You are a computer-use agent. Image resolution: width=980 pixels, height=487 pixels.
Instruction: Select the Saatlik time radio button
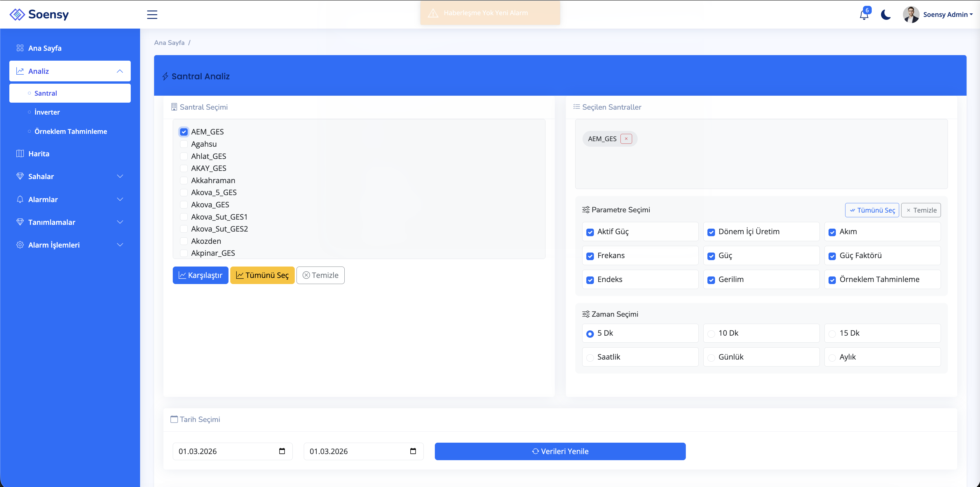click(590, 357)
